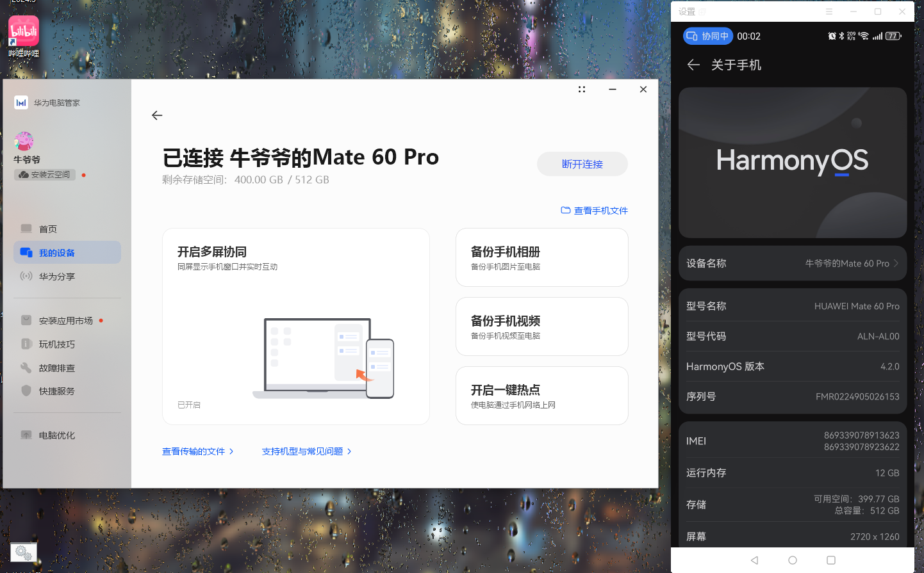Screen dimensions: 924x573
Task: Click the chevron after 支持机型与常见问题
Action: pos(349,451)
